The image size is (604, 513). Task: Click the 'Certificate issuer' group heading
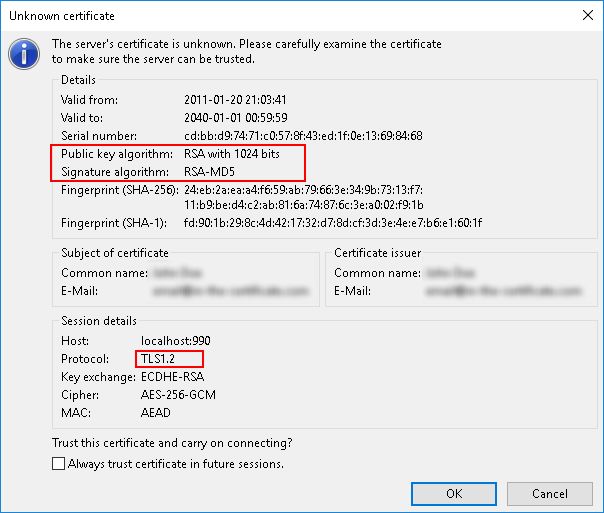[x=378, y=253]
